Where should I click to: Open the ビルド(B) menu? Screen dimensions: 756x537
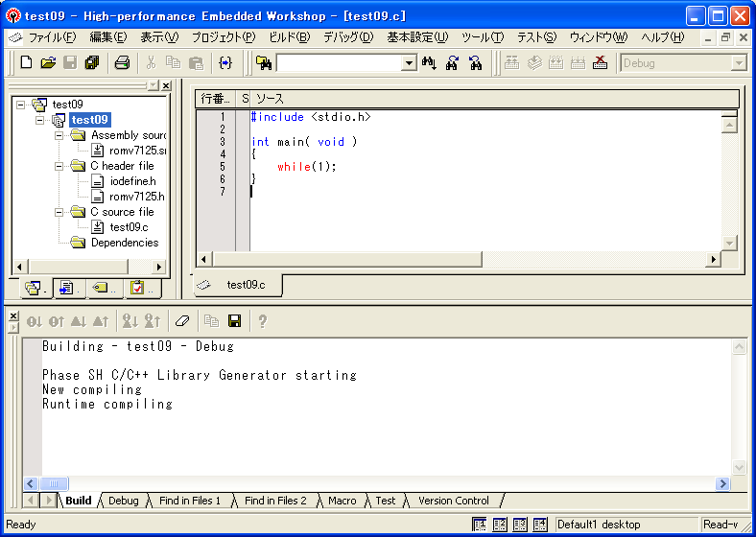289,37
